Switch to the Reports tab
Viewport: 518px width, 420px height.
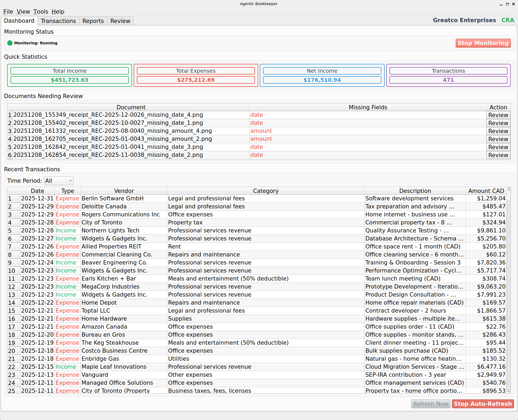[93, 21]
